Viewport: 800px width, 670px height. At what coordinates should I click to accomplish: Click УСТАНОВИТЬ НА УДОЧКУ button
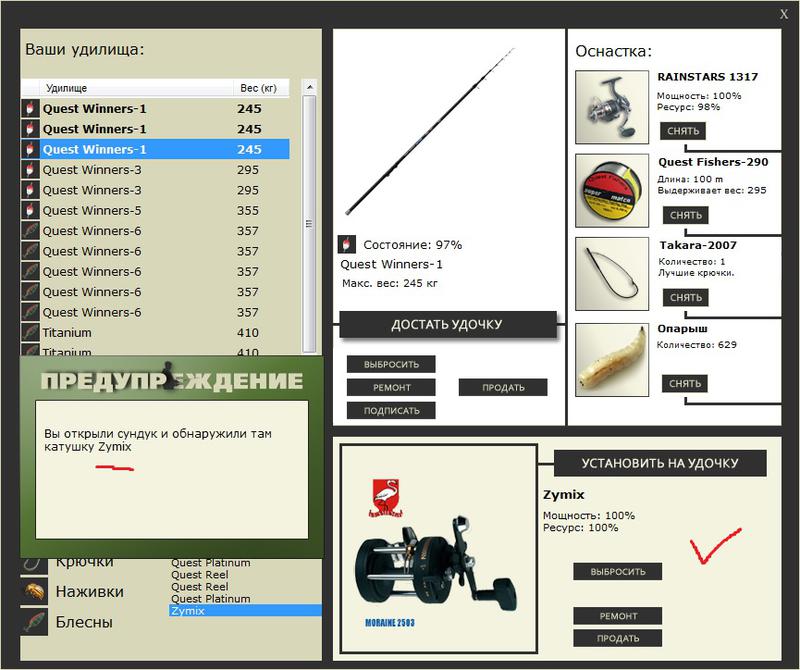click(660, 463)
